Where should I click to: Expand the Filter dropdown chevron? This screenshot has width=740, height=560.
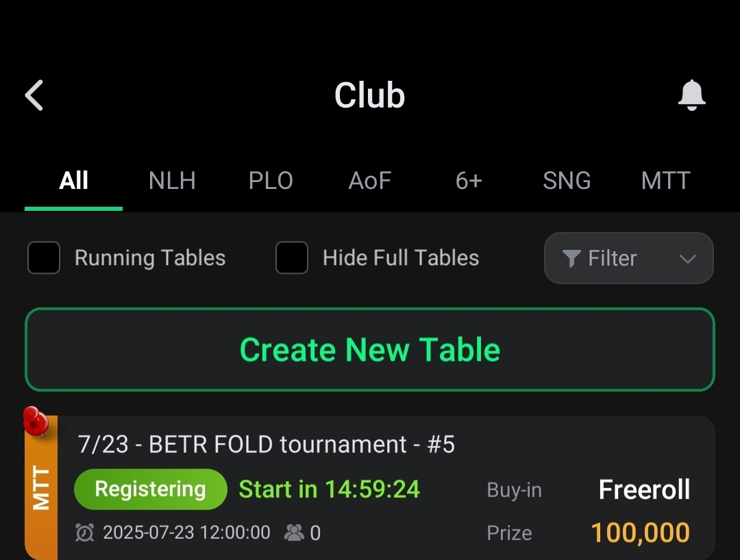[688, 258]
